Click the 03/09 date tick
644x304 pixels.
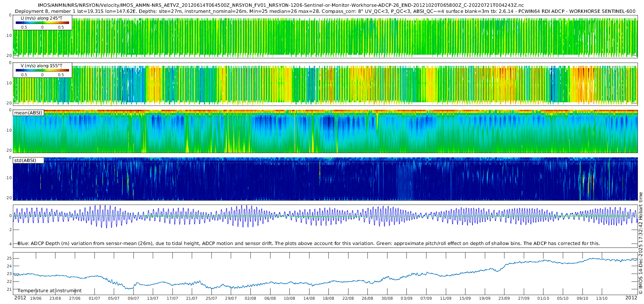406,298
